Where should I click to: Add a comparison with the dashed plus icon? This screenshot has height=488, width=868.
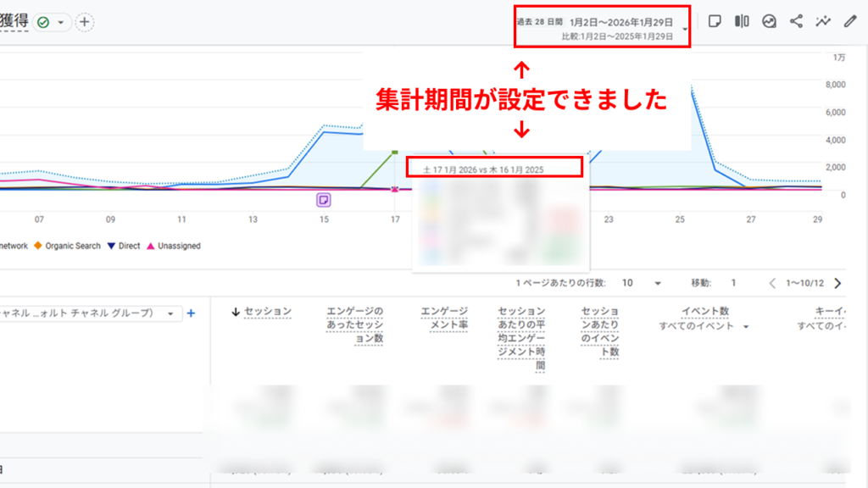point(84,21)
